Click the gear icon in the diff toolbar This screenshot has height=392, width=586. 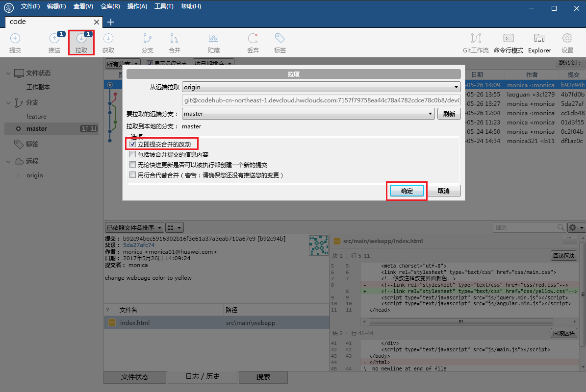[573, 227]
